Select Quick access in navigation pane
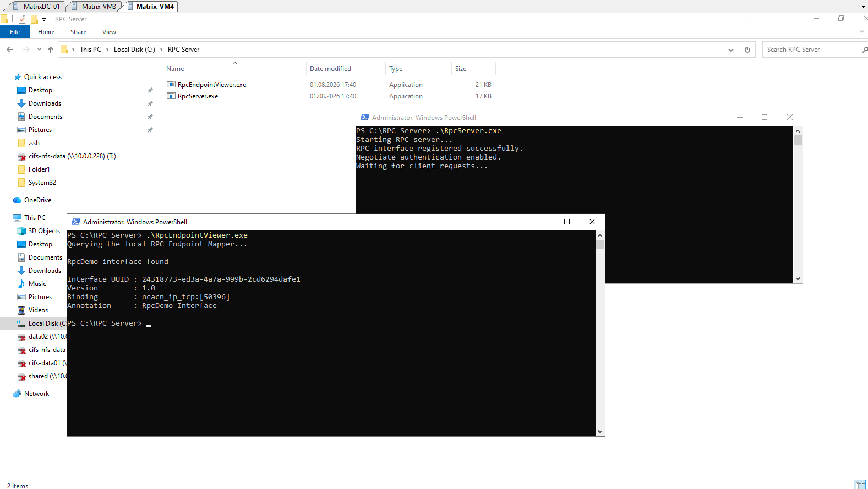 (x=42, y=77)
